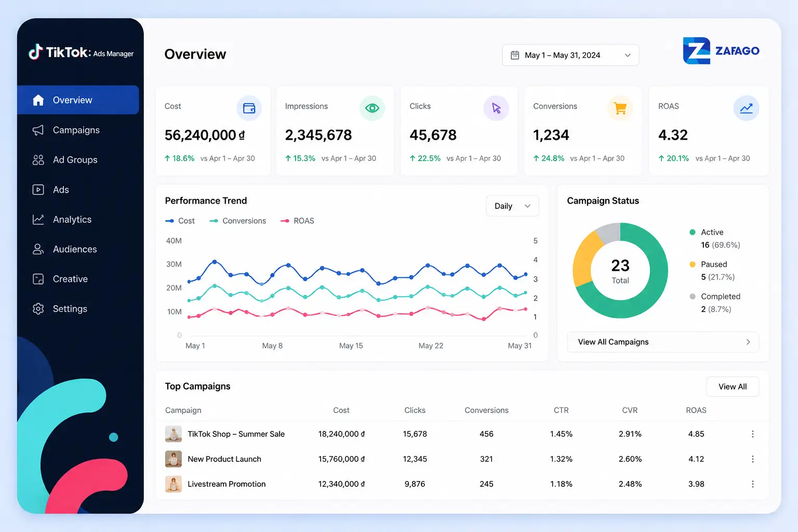The image size is (798, 532).
Task: Click the Conversions shopping cart icon
Action: point(620,108)
